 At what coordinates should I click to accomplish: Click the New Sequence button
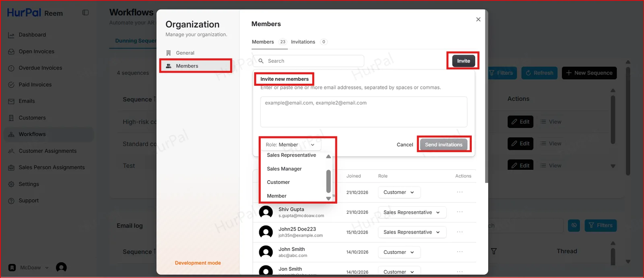pyautogui.click(x=589, y=73)
